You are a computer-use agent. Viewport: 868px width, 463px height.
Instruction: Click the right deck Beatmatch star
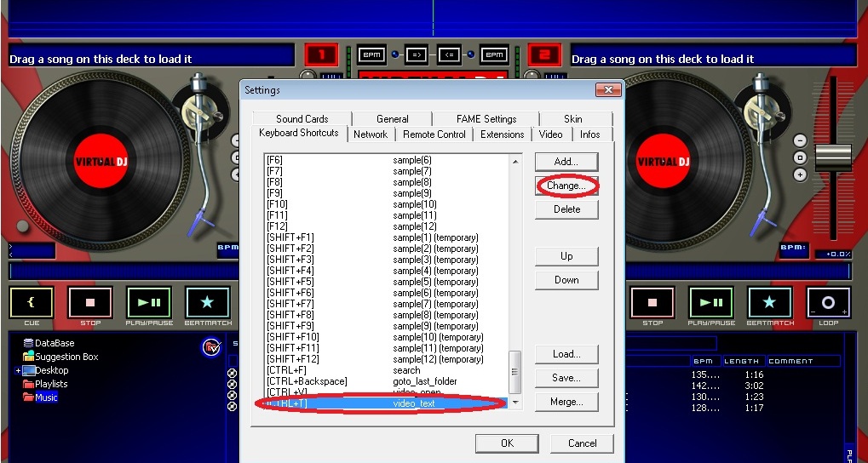769,303
